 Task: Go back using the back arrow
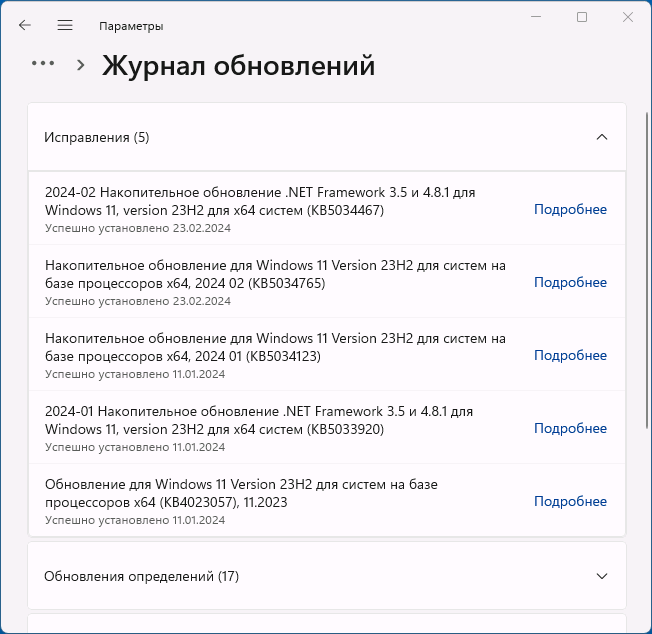[x=25, y=25]
